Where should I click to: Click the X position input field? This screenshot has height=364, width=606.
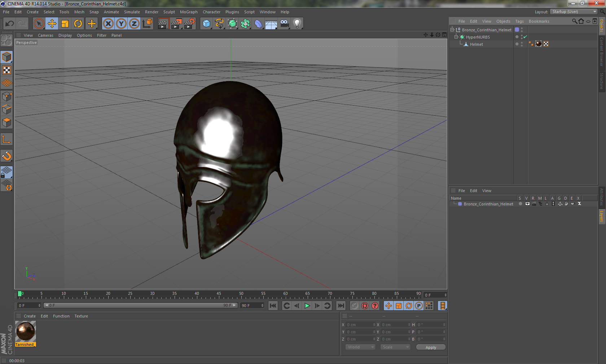coord(361,325)
